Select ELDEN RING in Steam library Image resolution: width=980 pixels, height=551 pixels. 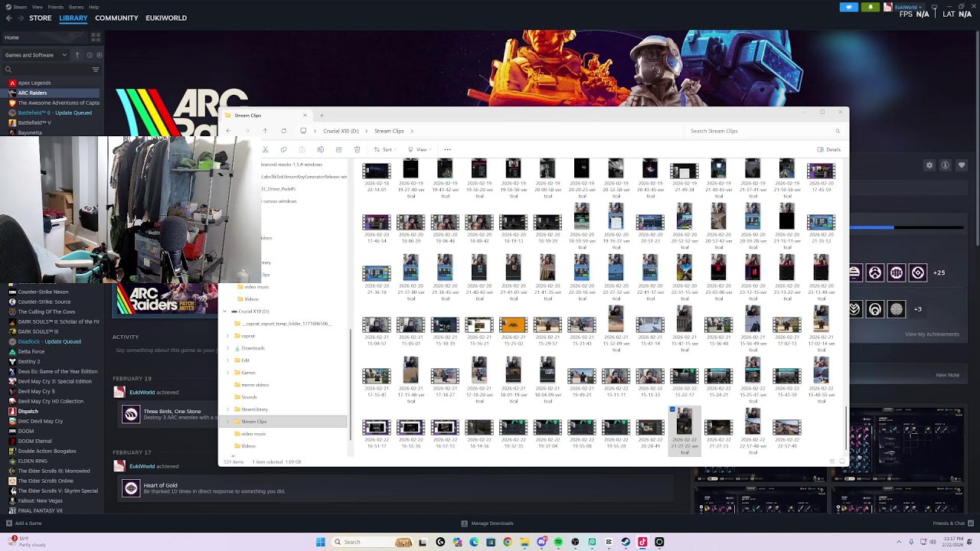point(32,461)
